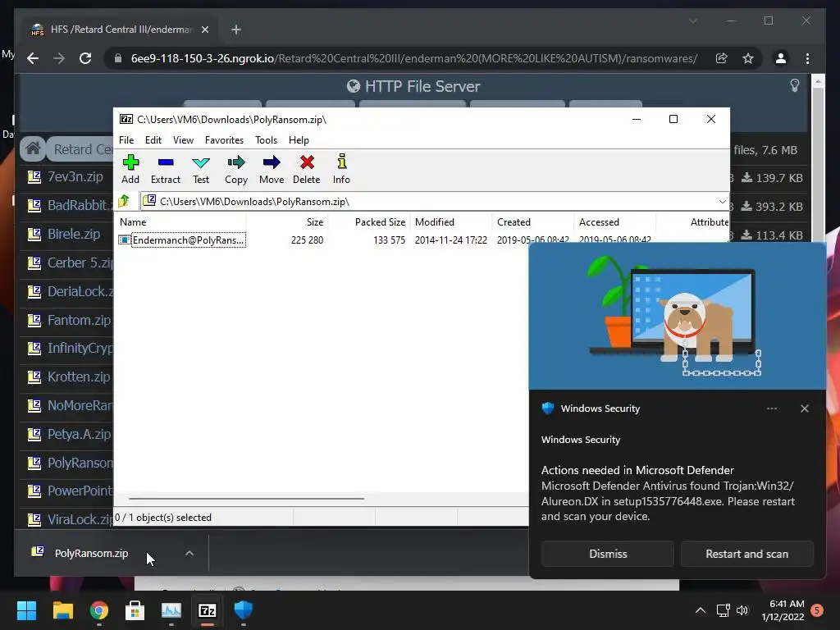Image resolution: width=840 pixels, height=630 pixels.
Task: Switch to 7-Zip taskbar icon
Action: [208, 610]
